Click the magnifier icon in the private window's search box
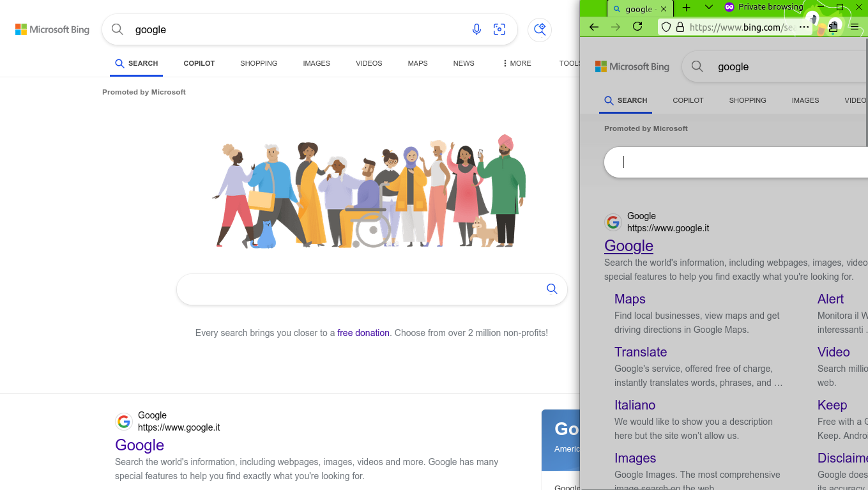 pyautogui.click(x=697, y=66)
